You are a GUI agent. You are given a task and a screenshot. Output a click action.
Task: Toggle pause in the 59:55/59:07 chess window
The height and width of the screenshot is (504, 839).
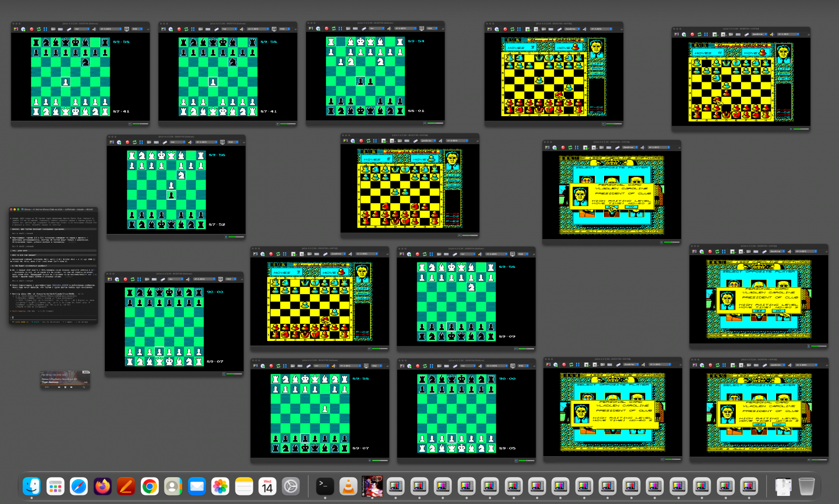[285, 366]
